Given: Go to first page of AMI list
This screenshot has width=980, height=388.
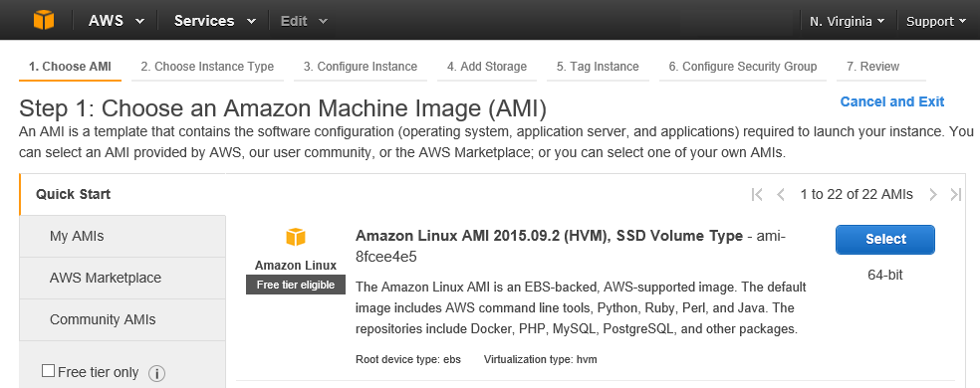Looking at the screenshot, I should (757, 194).
